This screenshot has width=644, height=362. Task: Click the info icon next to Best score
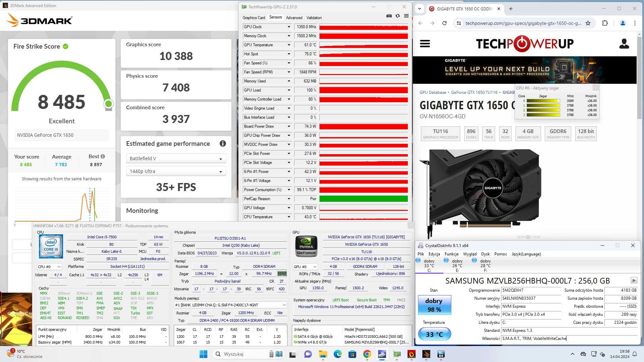point(103,156)
